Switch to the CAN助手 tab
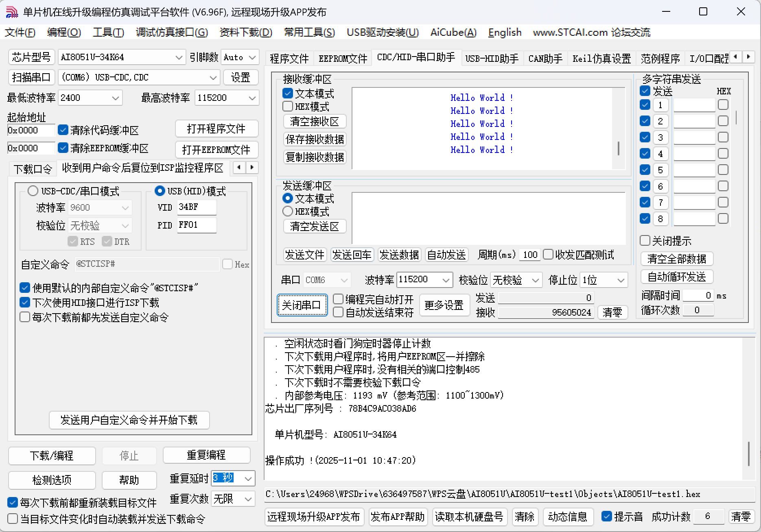Viewport: 761px width, 532px height. coord(545,58)
